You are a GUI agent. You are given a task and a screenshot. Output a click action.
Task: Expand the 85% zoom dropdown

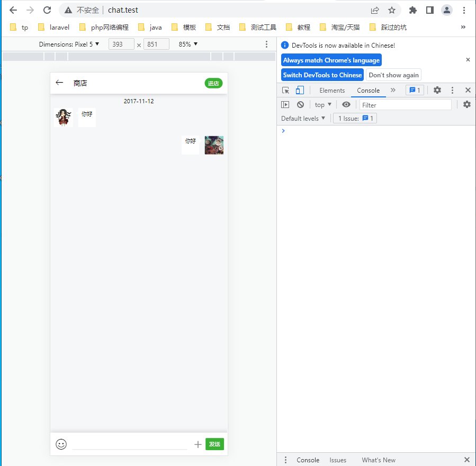[x=188, y=44]
